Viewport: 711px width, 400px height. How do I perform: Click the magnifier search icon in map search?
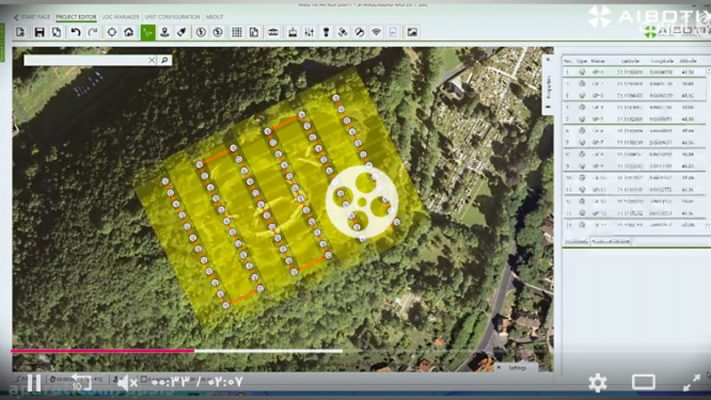[x=165, y=60]
